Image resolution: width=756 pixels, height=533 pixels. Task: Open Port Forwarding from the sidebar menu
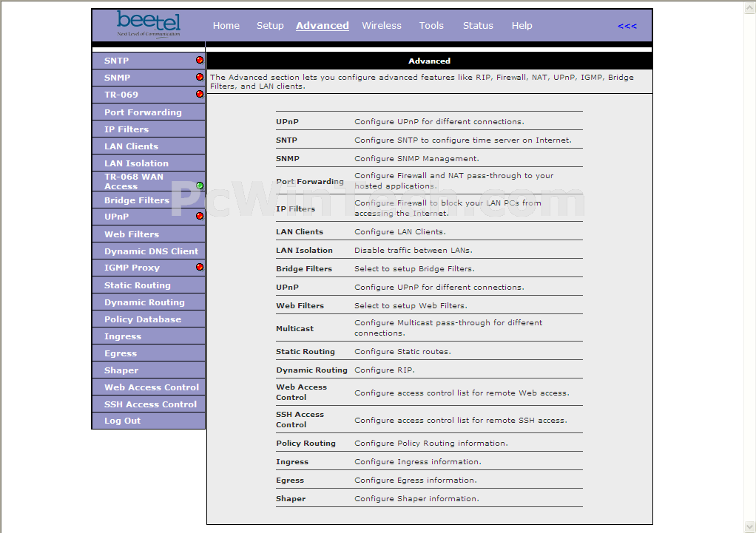[x=143, y=112]
